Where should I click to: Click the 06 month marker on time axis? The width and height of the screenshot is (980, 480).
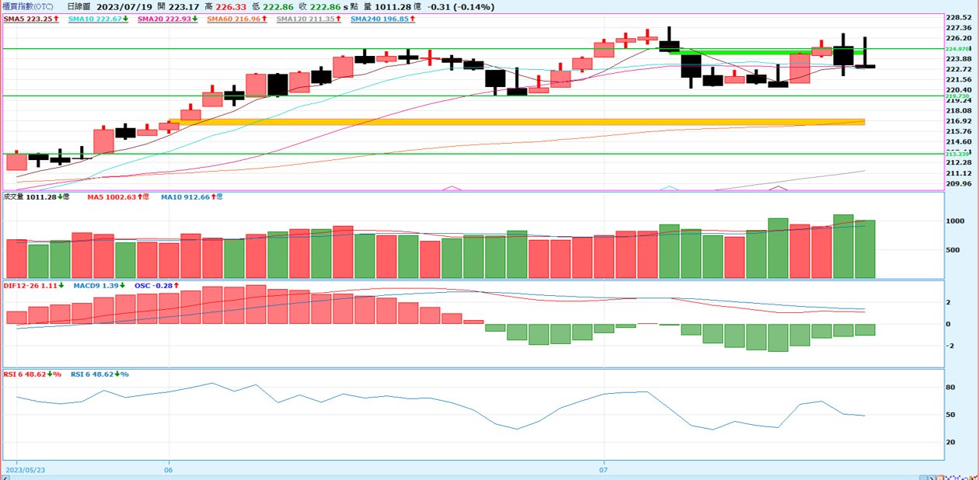[169, 471]
